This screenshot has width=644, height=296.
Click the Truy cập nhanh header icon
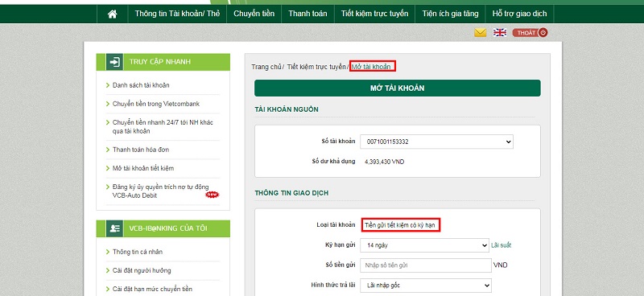click(114, 62)
